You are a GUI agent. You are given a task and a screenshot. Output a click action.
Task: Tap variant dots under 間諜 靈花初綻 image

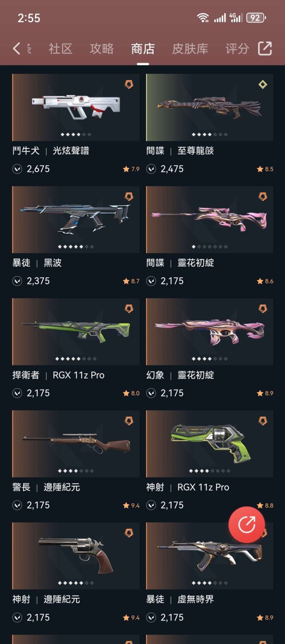pyautogui.click(x=210, y=247)
